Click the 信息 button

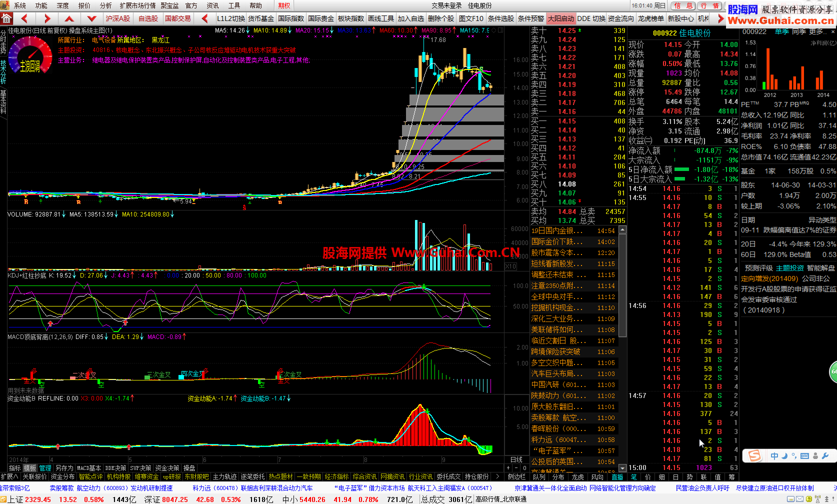pyautogui.click(x=683, y=5)
